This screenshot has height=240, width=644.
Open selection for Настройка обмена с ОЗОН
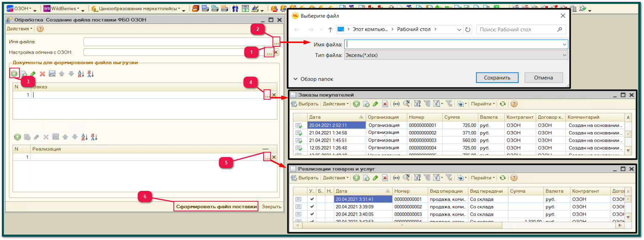coord(269,52)
